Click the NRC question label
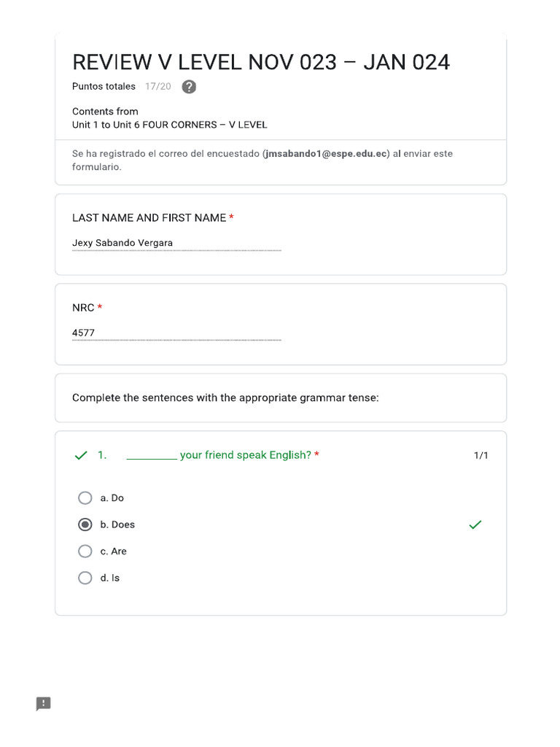Screen dimensions: 560x747 tap(83, 308)
